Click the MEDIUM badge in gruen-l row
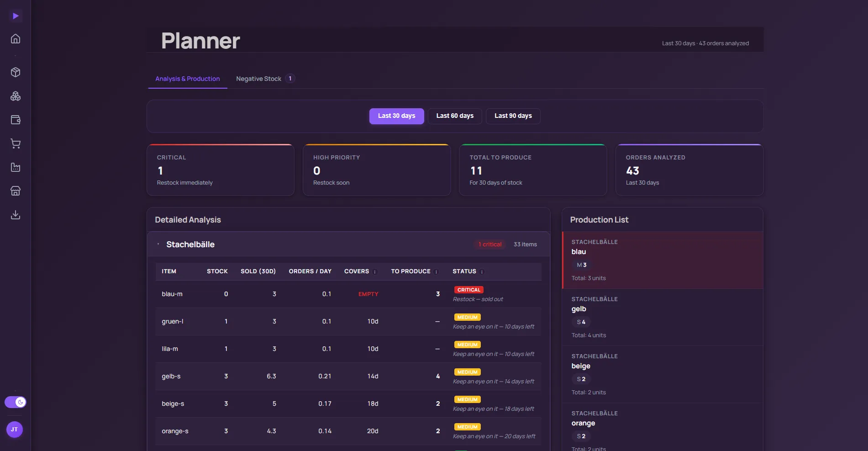The height and width of the screenshot is (451, 868). coord(467,317)
